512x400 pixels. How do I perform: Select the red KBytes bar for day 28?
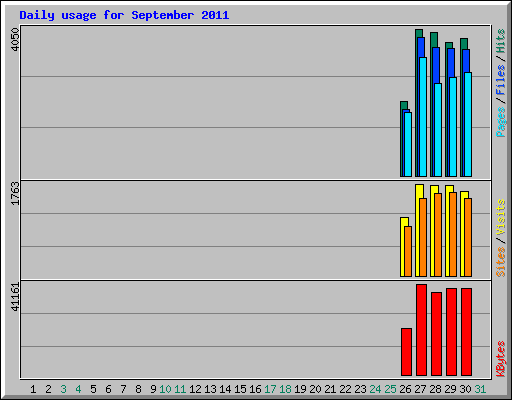436,334
